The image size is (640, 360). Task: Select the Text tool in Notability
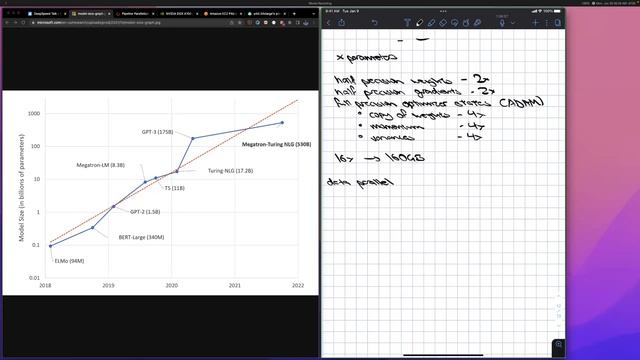(407, 23)
